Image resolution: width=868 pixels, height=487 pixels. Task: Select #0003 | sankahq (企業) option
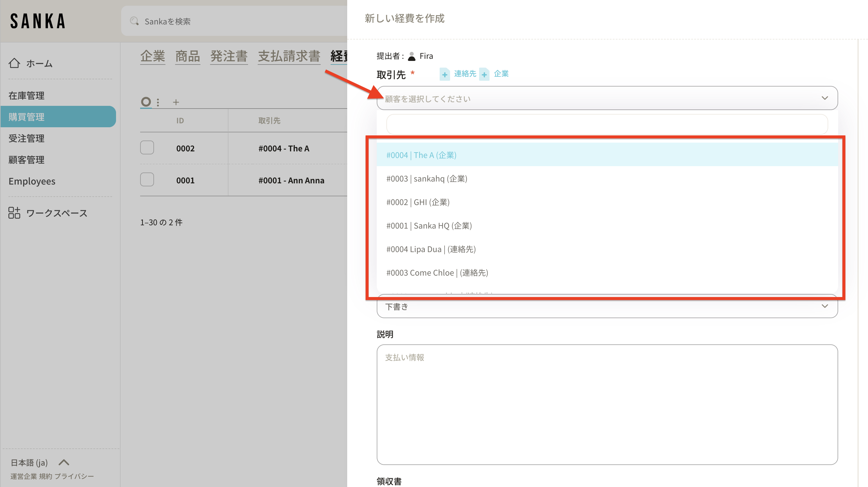tap(426, 179)
